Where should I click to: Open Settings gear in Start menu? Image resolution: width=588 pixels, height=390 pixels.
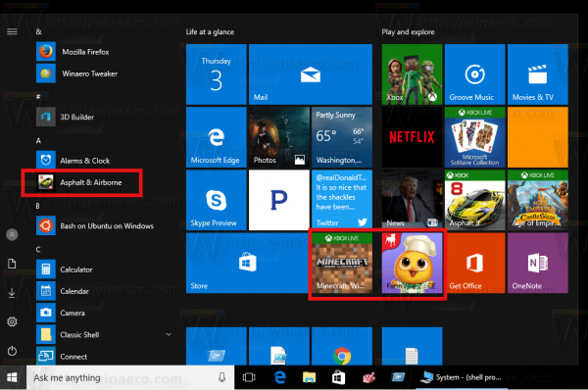[x=12, y=321]
